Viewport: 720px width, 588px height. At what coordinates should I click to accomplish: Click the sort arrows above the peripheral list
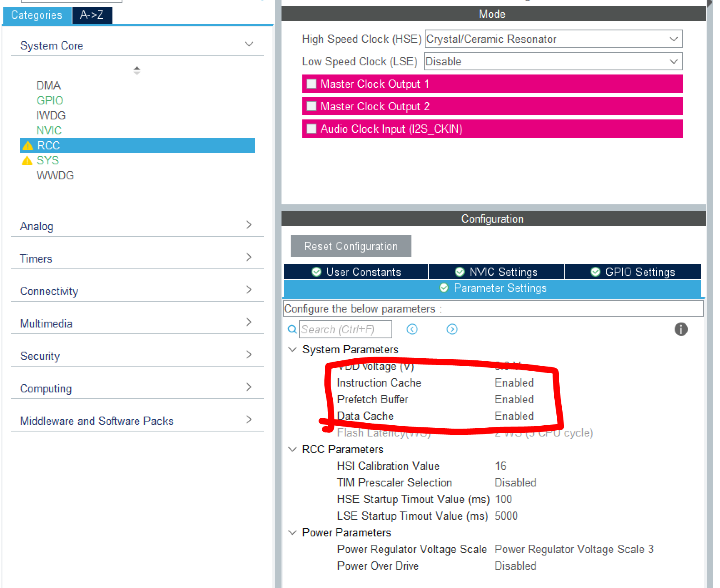pos(137,70)
